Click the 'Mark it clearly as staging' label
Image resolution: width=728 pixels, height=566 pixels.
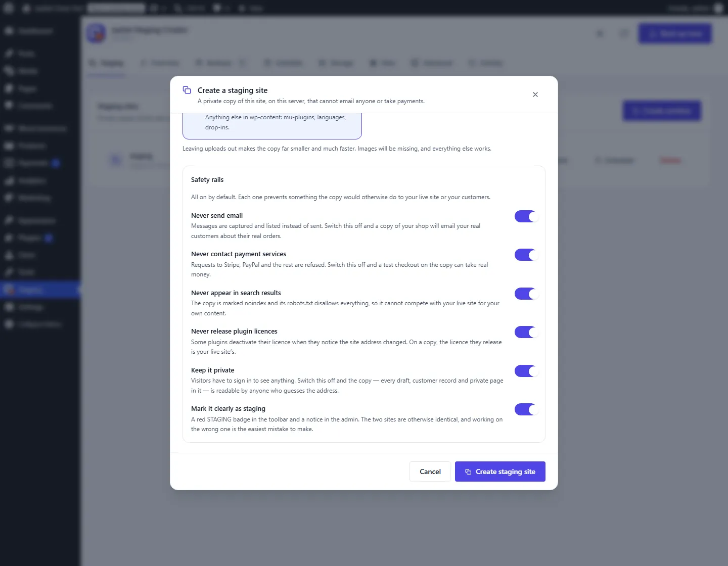coord(228,408)
